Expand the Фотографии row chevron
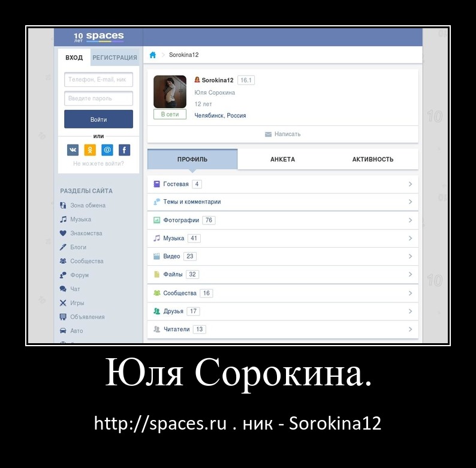Screen dimensions: 476x468 [411, 220]
